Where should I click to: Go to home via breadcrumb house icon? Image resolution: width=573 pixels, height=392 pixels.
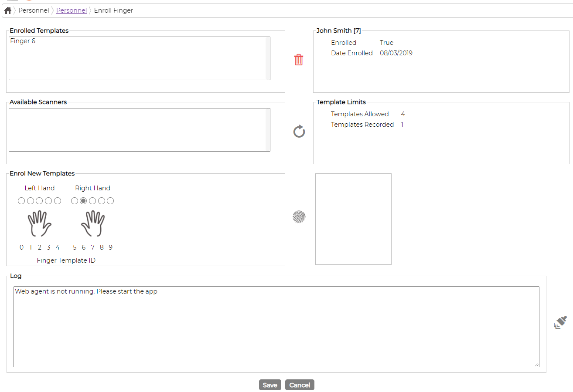pyautogui.click(x=8, y=10)
